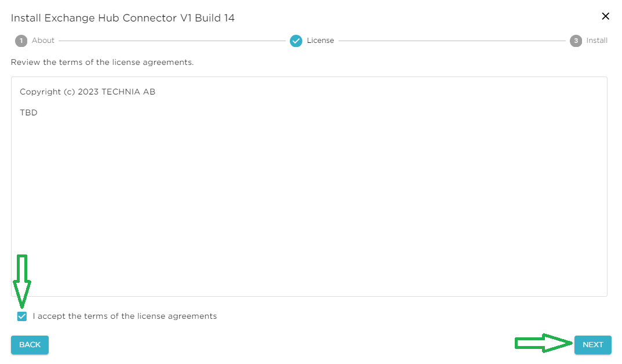622x364 pixels.
Task: Go to the About step label
Action: coord(43,41)
